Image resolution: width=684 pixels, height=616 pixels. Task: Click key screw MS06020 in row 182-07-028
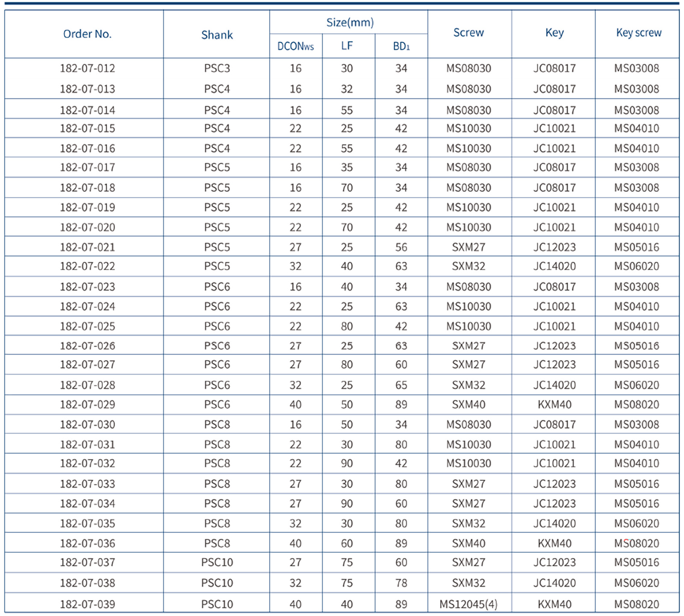(x=637, y=385)
